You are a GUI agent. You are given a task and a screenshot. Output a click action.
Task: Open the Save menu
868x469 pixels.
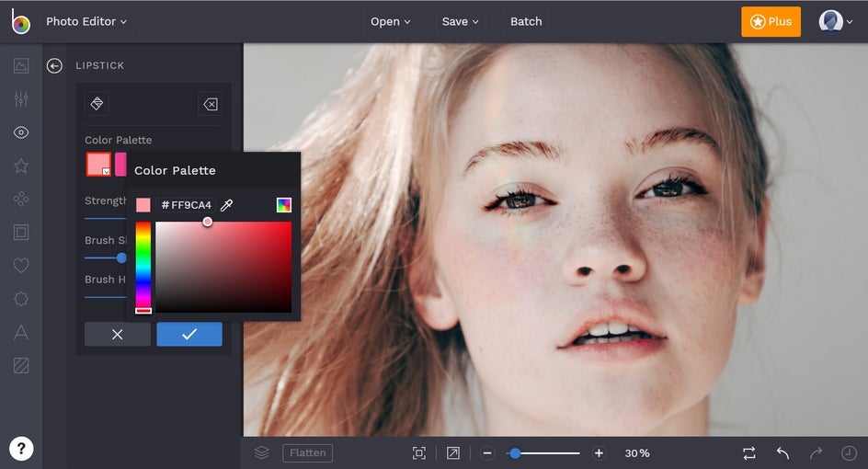pos(460,21)
